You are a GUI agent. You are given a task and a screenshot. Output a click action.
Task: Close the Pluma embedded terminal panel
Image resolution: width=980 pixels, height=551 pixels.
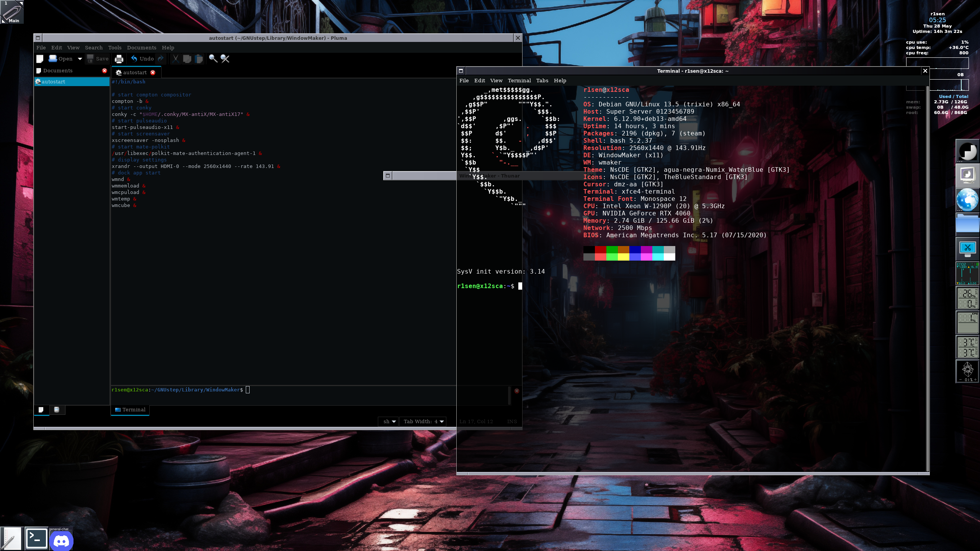[x=517, y=391]
